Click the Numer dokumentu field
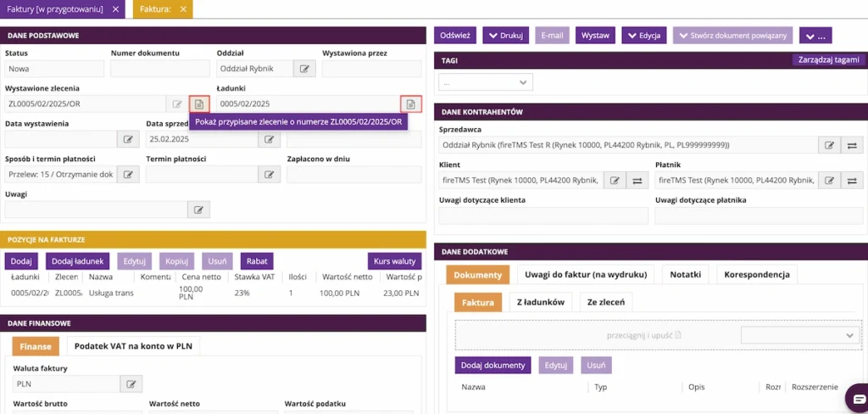 click(x=160, y=69)
